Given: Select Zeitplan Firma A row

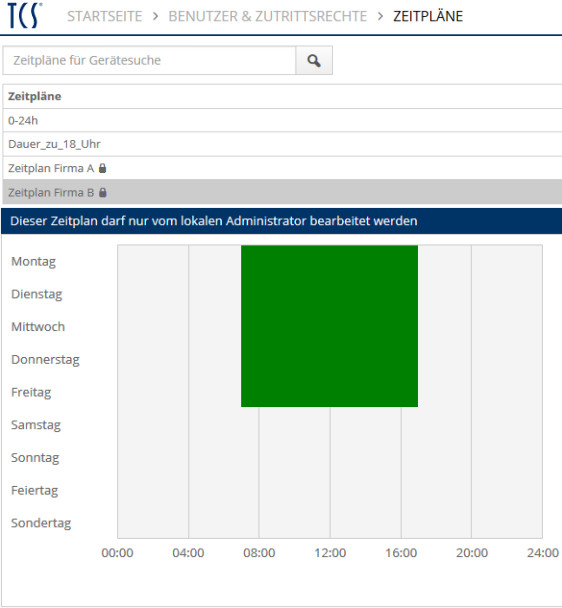Looking at the screenshot, I should click(282, 168).
